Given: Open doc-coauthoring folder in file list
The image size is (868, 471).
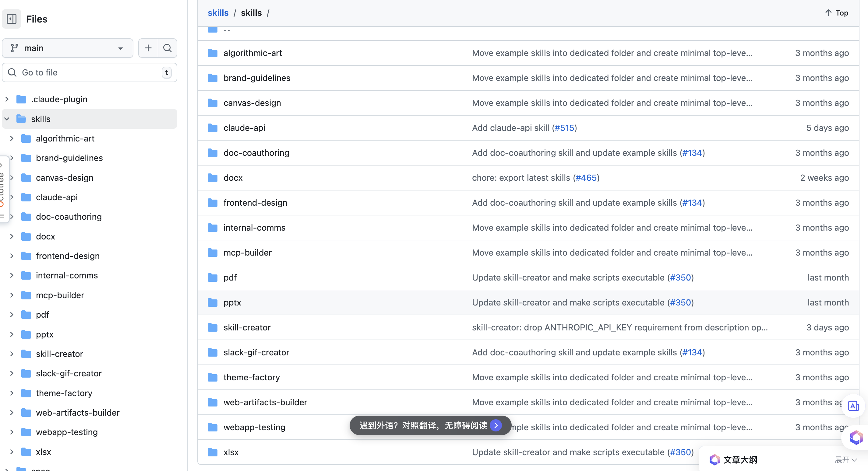Looking at the screenshot, I should tap(256, 152).
